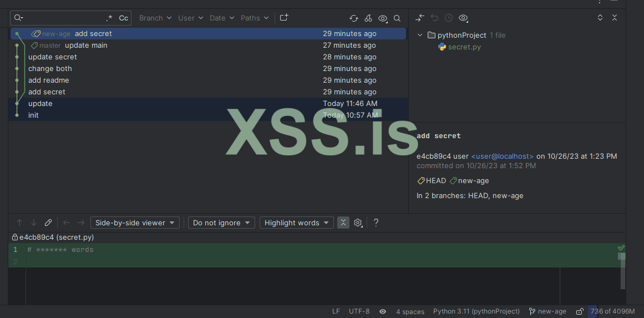This screenshot has height=318, width=644.
Task: Go to previous difference arrow
Action: (19, 223)
